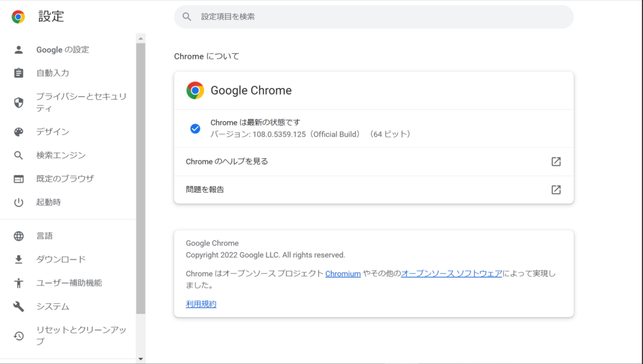This screenshot has width=643, height=364.
Task: Click the 問題を報告 external link icon
Action: point(556,190)
